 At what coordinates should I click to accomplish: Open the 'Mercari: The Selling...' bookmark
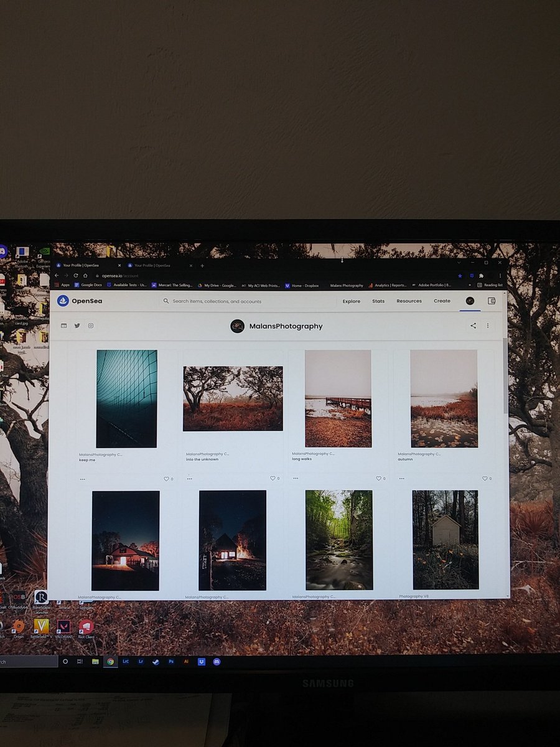click(170, 285)
